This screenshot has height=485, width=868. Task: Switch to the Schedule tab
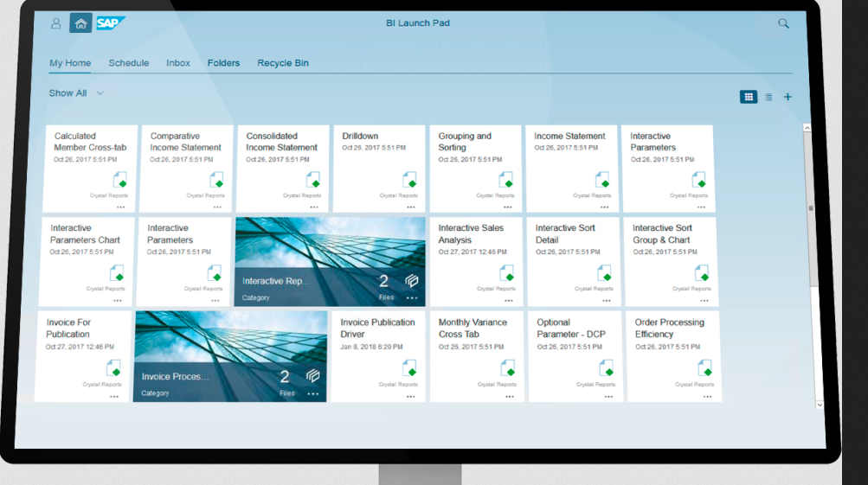(x=128, y=63)
